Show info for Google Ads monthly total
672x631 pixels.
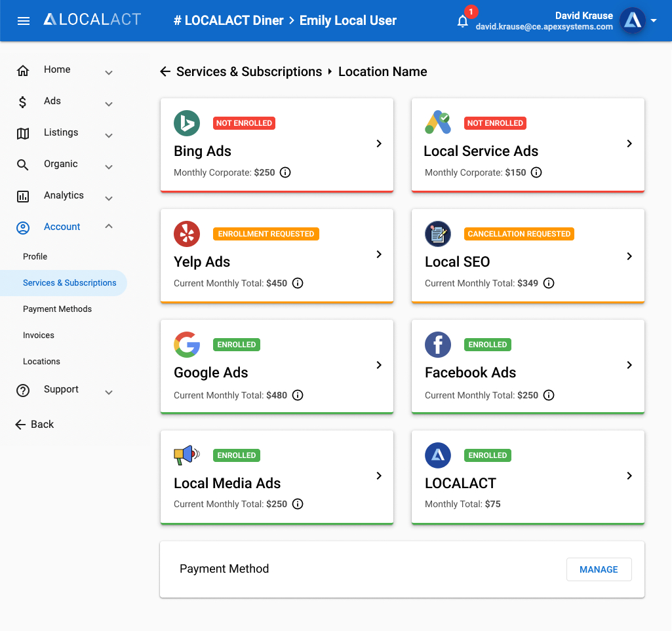coord(298,395)
